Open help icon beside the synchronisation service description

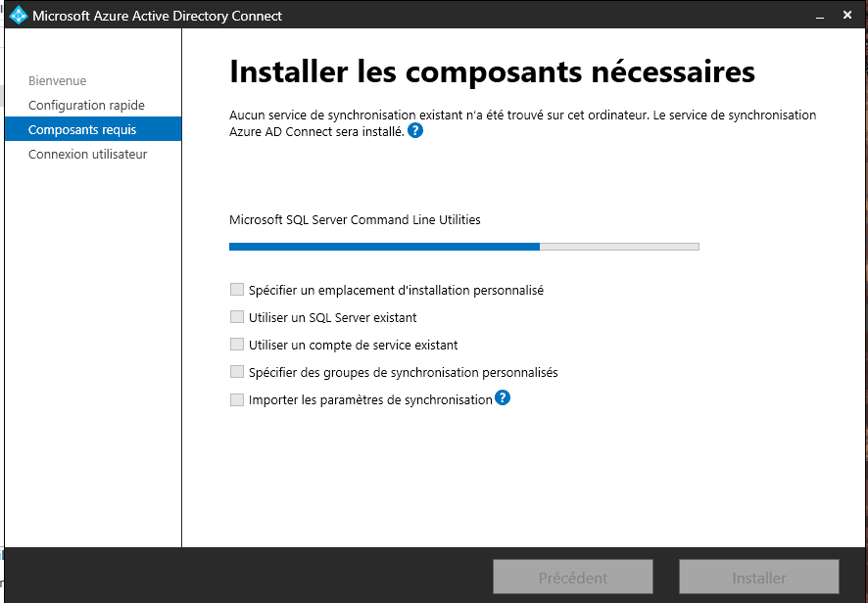coord(415,130)
